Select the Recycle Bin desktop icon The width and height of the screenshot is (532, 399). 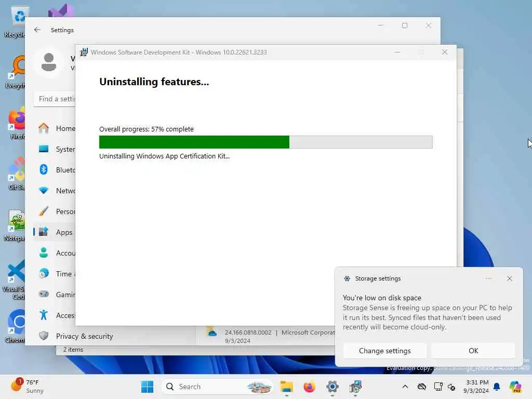point(14,22)
